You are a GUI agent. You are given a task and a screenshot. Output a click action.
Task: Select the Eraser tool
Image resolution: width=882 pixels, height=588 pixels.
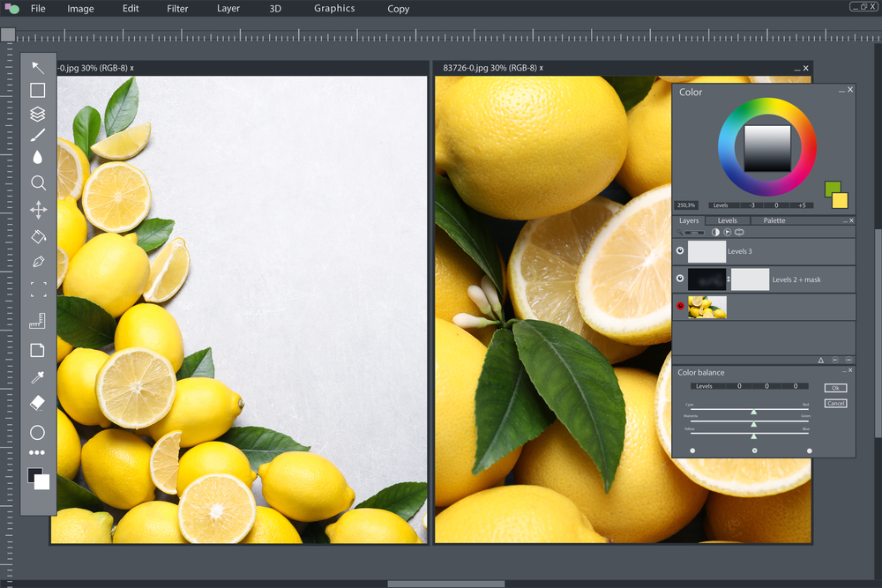click(x=38, y=404)
